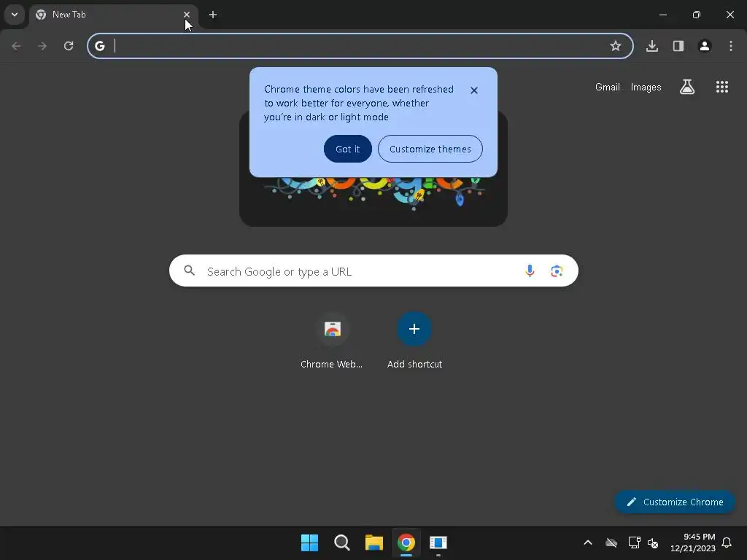747x560 pixels.
Task: Toggle the side panel icon
Action: [x=678, y=46]
